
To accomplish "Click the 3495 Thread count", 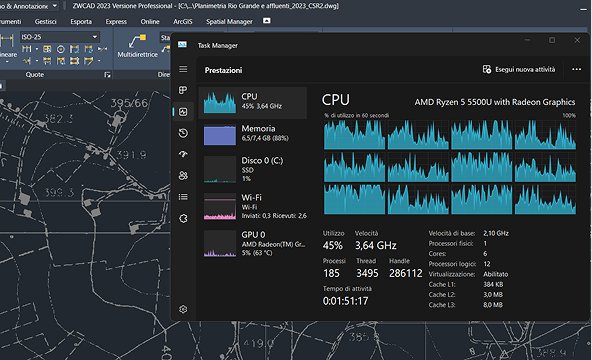I will (367, 273).
